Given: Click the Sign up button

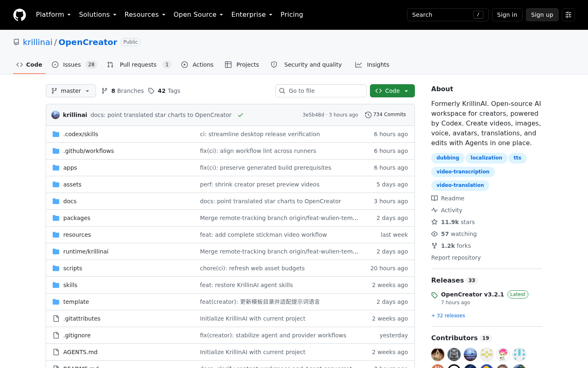Looking at the screenshot, I should pos(542,15).
